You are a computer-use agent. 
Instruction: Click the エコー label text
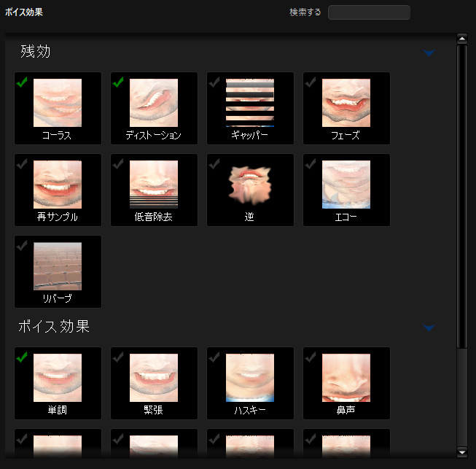[x=346, y=217]
